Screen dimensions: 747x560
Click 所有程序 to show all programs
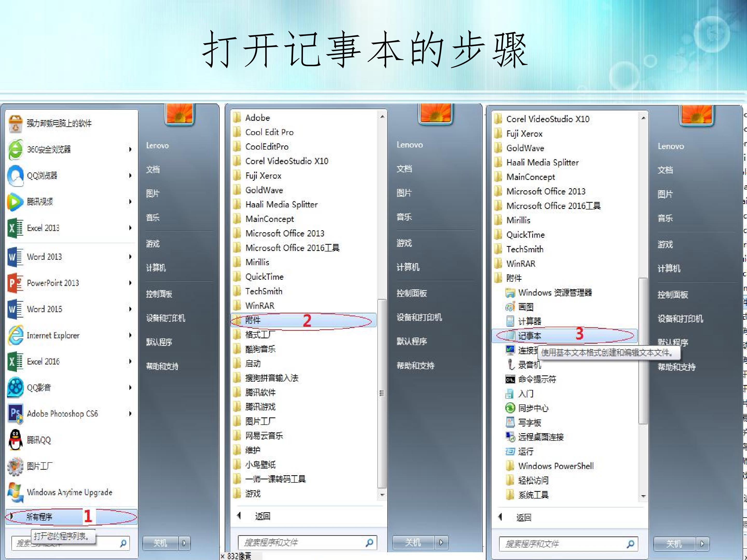[x=71, y=517]
